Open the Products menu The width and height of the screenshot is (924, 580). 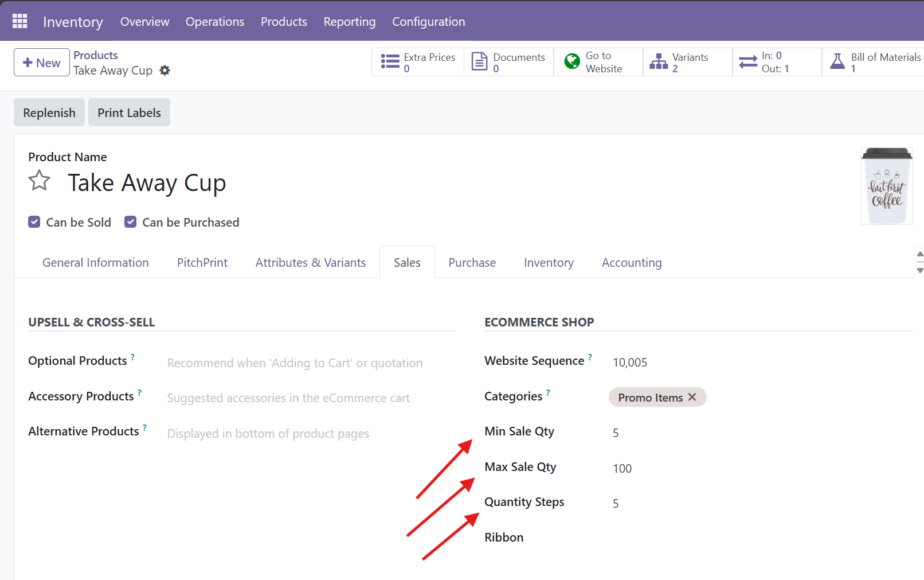point(284,22)
